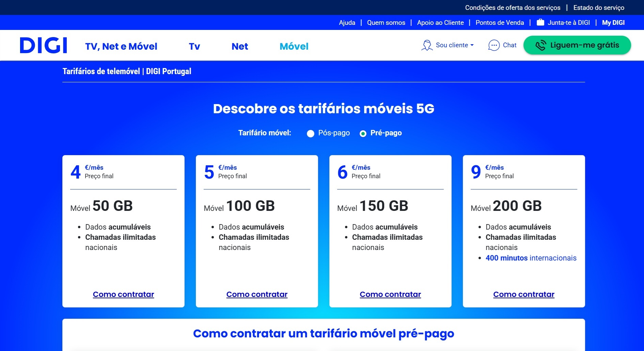644x351 pixels.
Task: Click the phone icon in Liguem-me grátis
Action: click(x=540, y=45)
